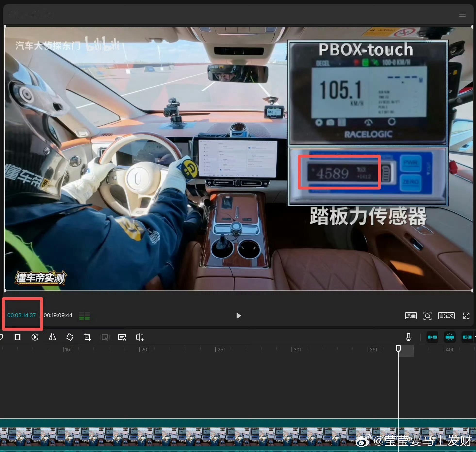Screen dimensions: 476x452
Task: Click the reverse playback tool icon
Action: point(35,337)
